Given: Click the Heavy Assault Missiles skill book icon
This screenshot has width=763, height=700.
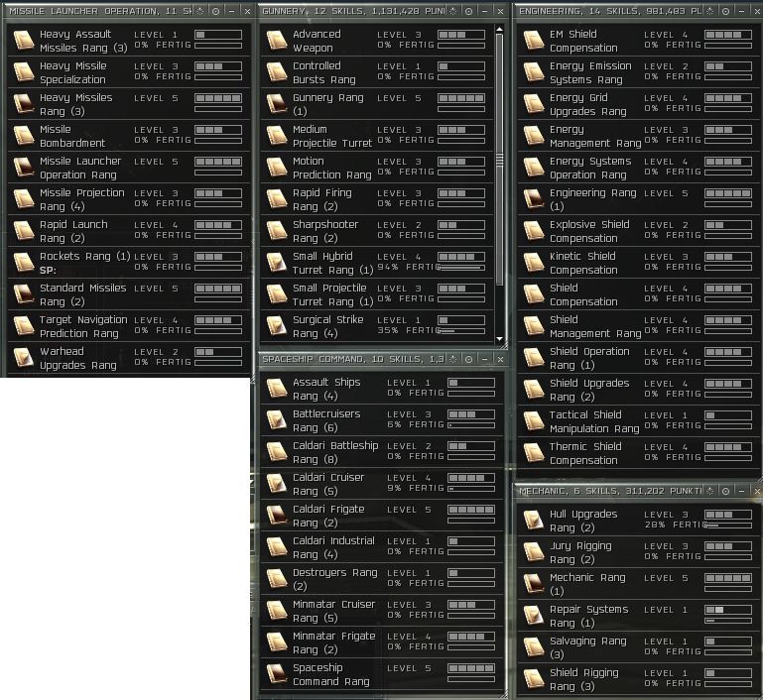Looking at the screenshot, I should (x=24, y=41).
